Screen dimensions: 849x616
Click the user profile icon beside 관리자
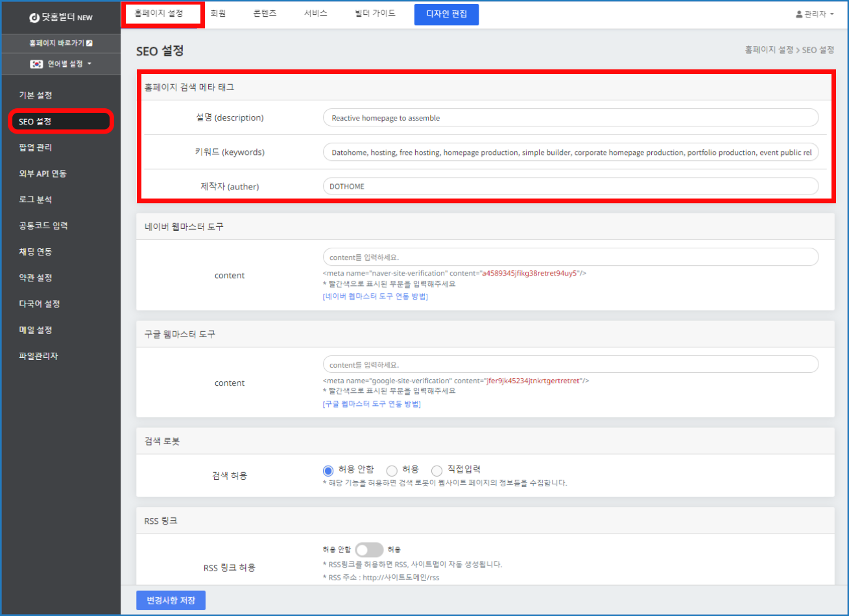[x=798, y=14]
